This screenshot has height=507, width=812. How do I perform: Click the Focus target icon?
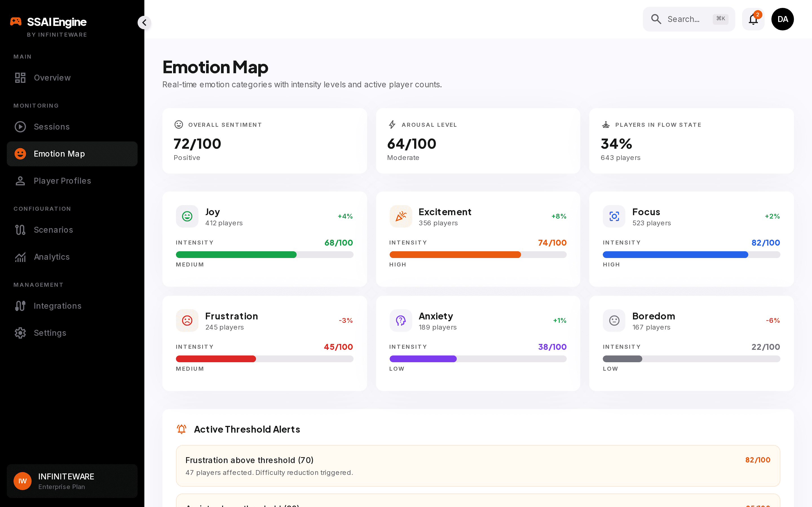pos(614,216)
